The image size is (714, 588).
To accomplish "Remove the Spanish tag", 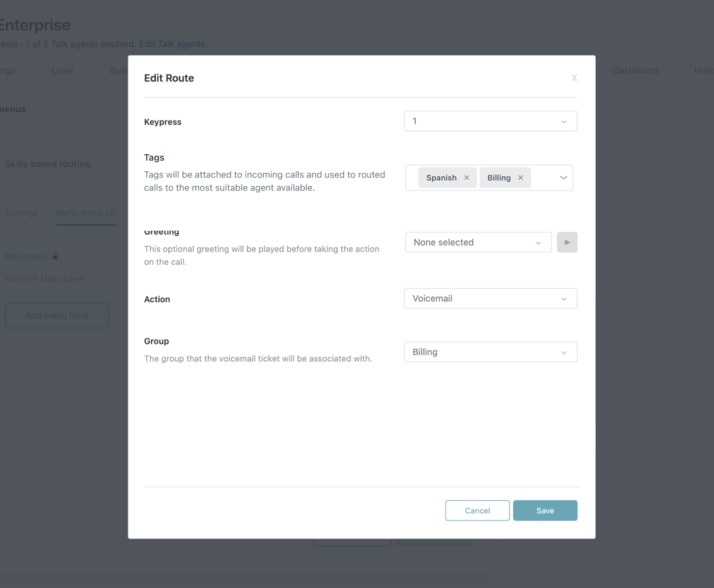I will click(466, 178).
